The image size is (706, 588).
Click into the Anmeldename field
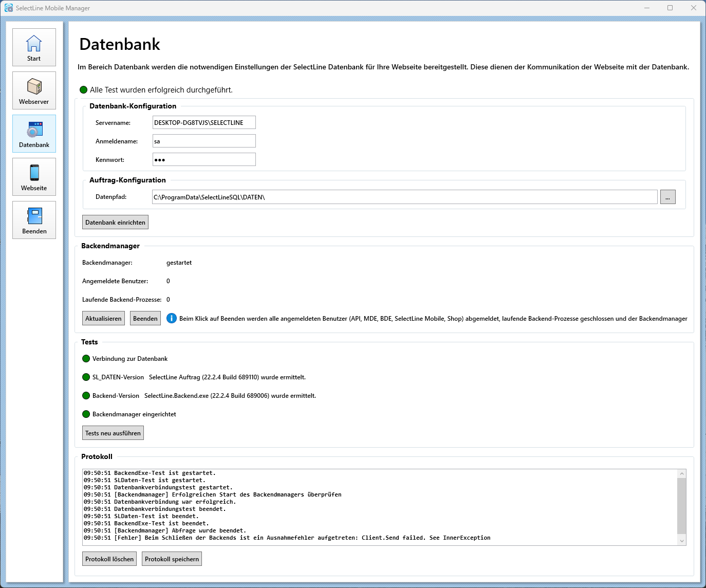pyautogui.click(x=204, y=141)
